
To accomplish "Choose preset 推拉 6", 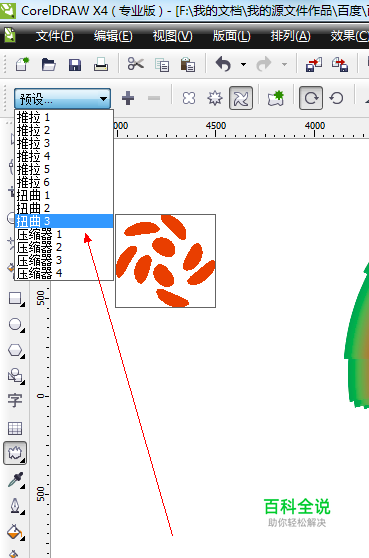I will 64,182.
